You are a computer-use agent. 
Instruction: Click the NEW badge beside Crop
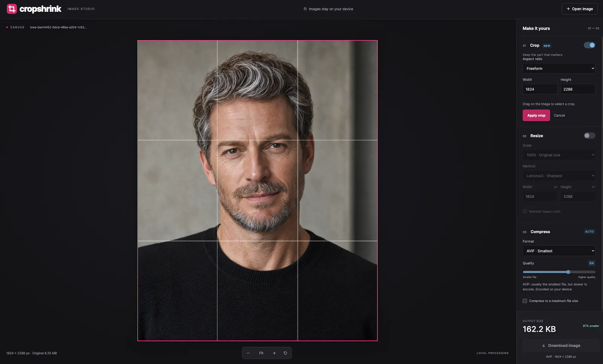(x=547, y=46)
